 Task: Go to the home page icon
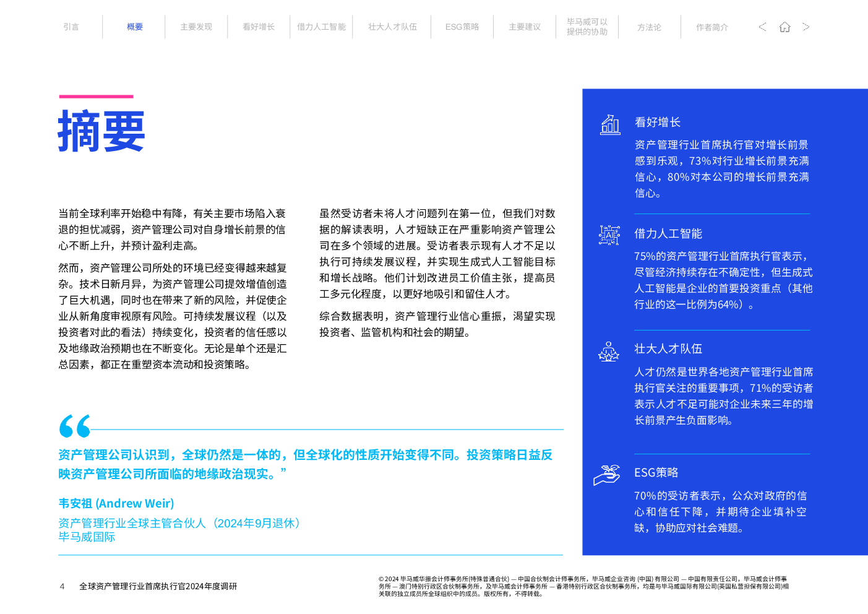pos(784,27)
